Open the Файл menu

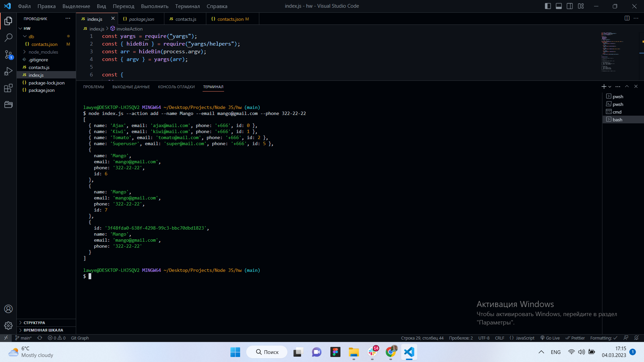(24, 6)
